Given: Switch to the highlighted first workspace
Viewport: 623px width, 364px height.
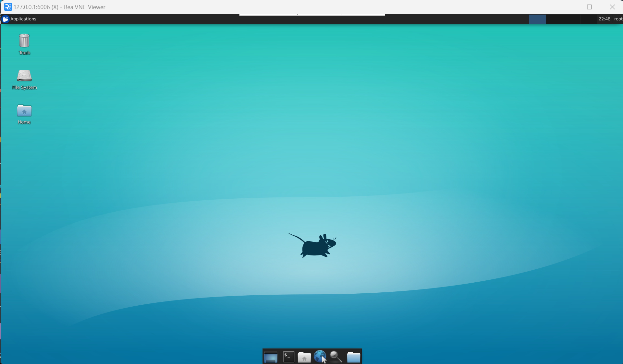Looking at the screenshot, I should (537, 19).
